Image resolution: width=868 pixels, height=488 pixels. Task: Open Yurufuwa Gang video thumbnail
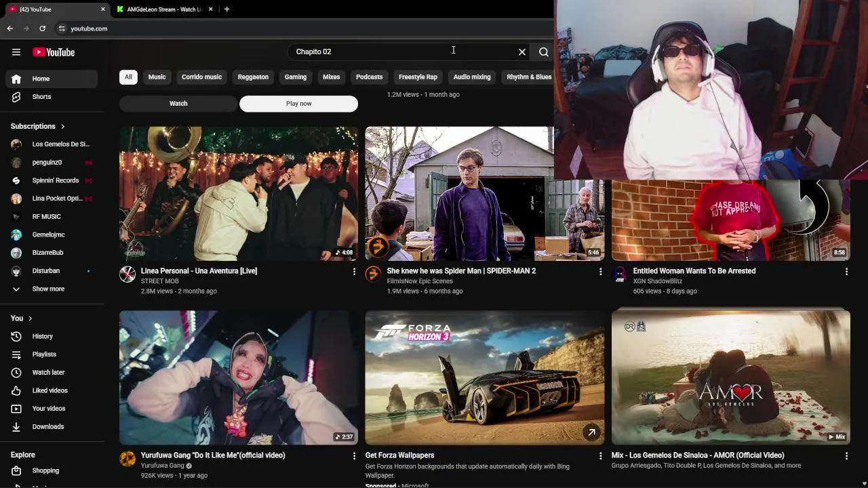pyautogui.click(x=239, y=378)
